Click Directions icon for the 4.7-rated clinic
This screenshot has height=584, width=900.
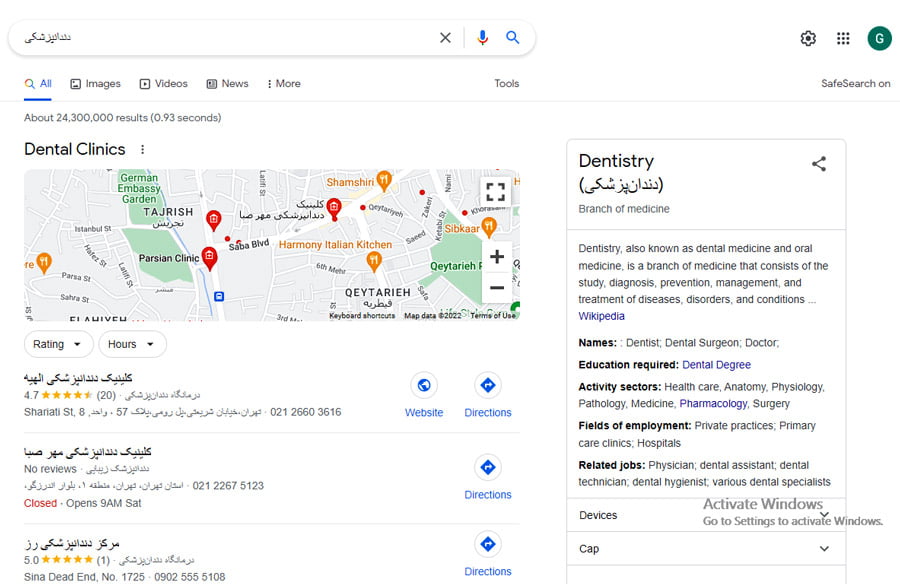488,385
